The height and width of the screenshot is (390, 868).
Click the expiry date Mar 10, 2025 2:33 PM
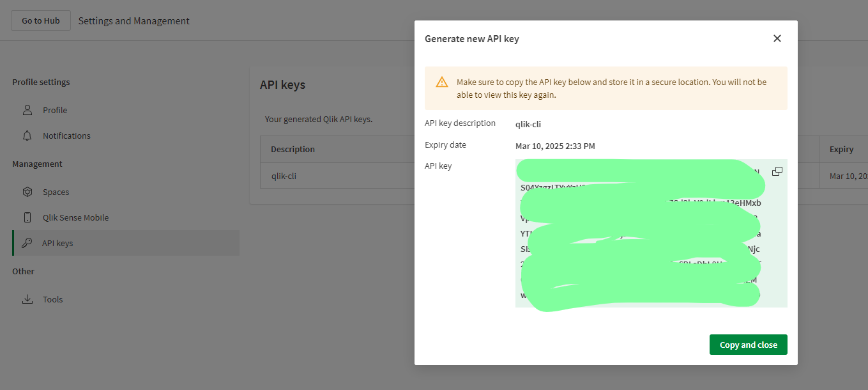[555, 146]
